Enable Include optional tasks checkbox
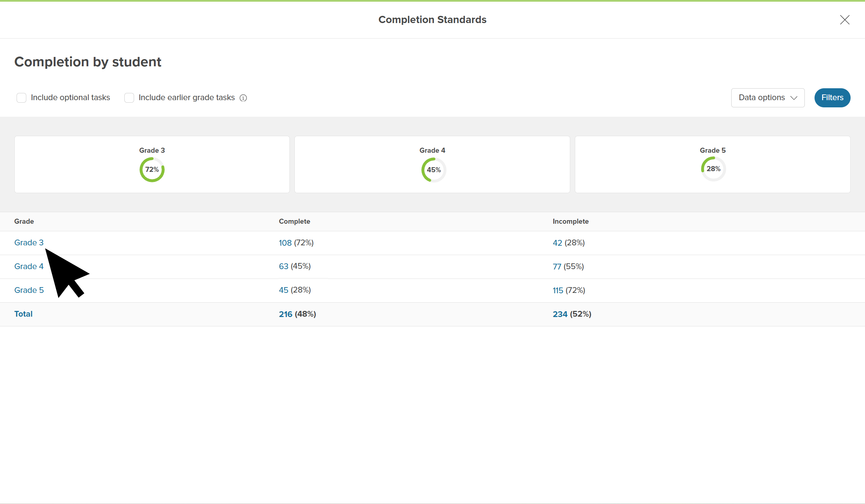 click(22, 98)
